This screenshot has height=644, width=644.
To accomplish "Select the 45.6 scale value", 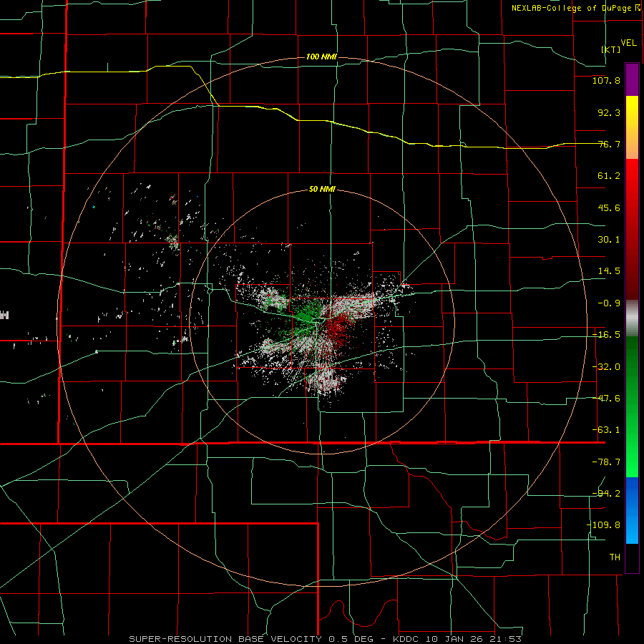I will [609, 208].
